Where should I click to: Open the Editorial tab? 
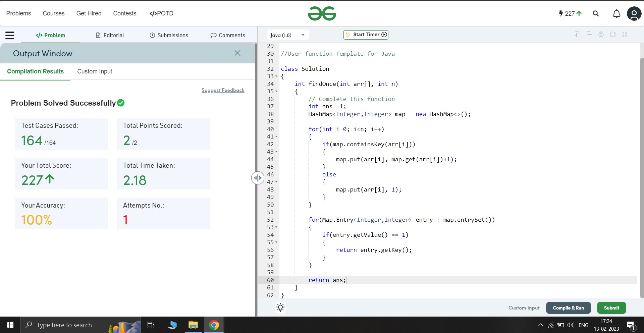110,35
